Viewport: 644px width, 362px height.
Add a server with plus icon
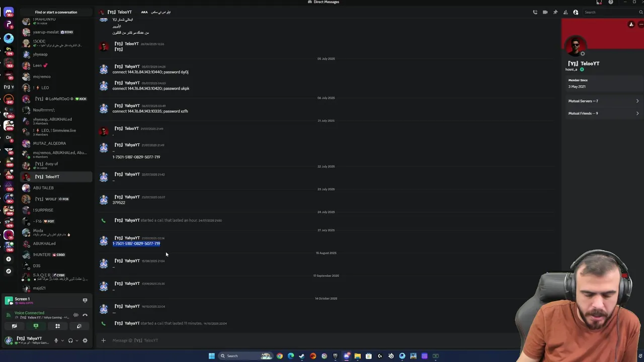click(9, 259)
